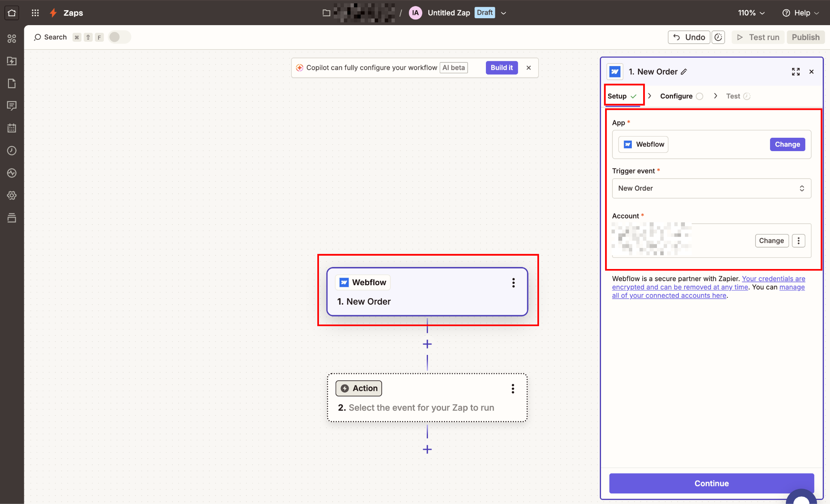830x504 pixels.
Task: Click the version history clock icon in sidebar
Action: (12, 151)
